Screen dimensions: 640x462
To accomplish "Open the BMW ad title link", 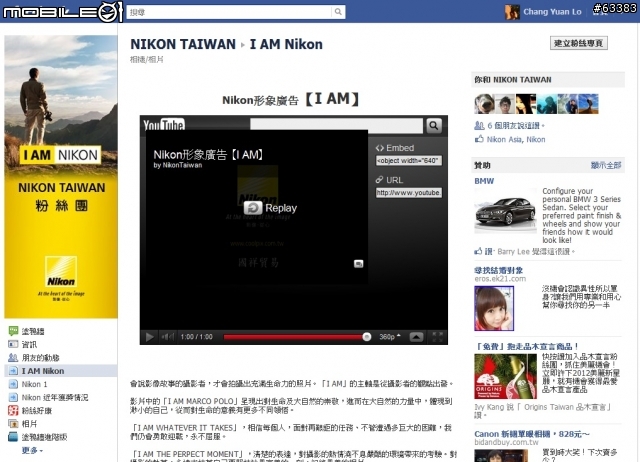I will click(x=484, y=181).
